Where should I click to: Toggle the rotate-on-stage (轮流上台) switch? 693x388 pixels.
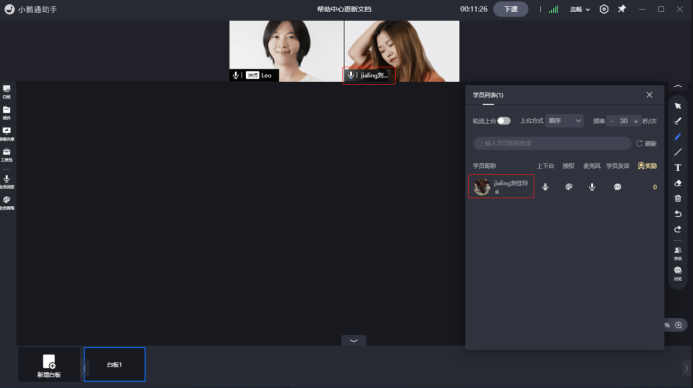point(503,121)
